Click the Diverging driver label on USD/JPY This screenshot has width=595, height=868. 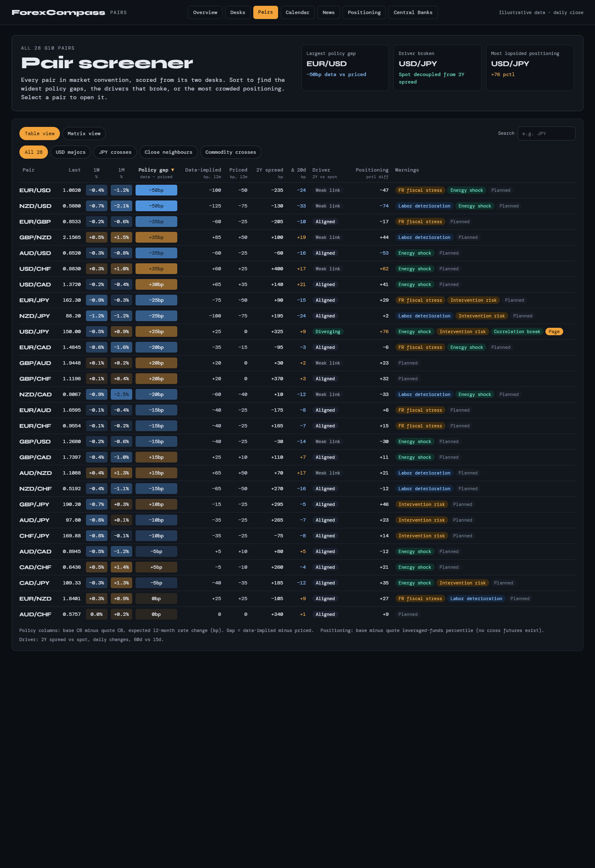[328, 331]
